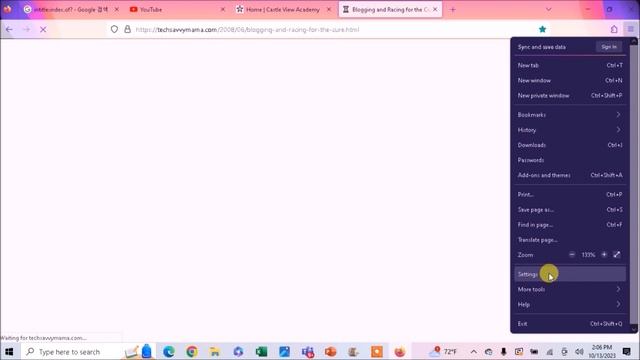Choose Exit from the menu
Image resolution: width=640 pixels, height=360 pixels.
click(x=570, y=324)
